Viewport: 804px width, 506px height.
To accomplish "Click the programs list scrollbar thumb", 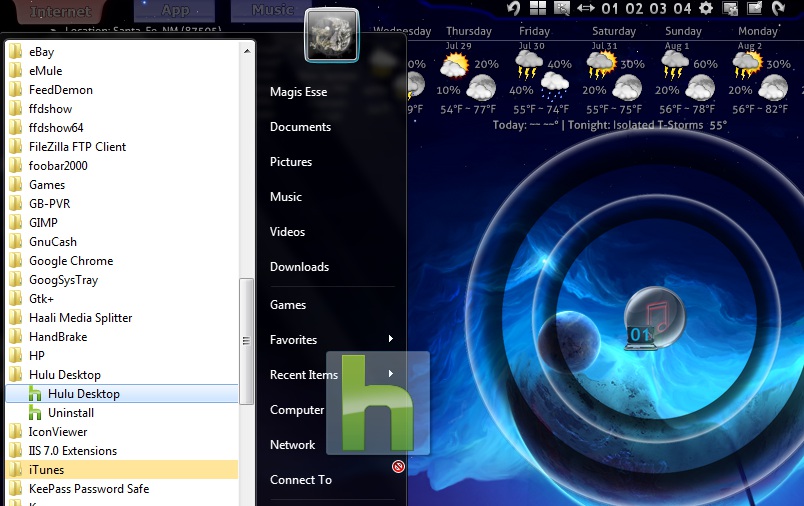I will [x=247, y=341].
